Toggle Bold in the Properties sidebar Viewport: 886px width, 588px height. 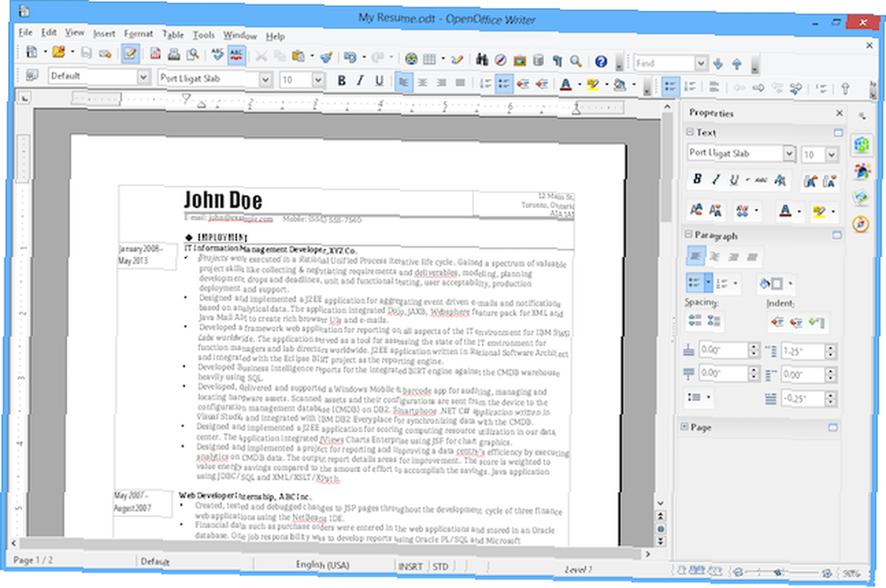point(697,179)
